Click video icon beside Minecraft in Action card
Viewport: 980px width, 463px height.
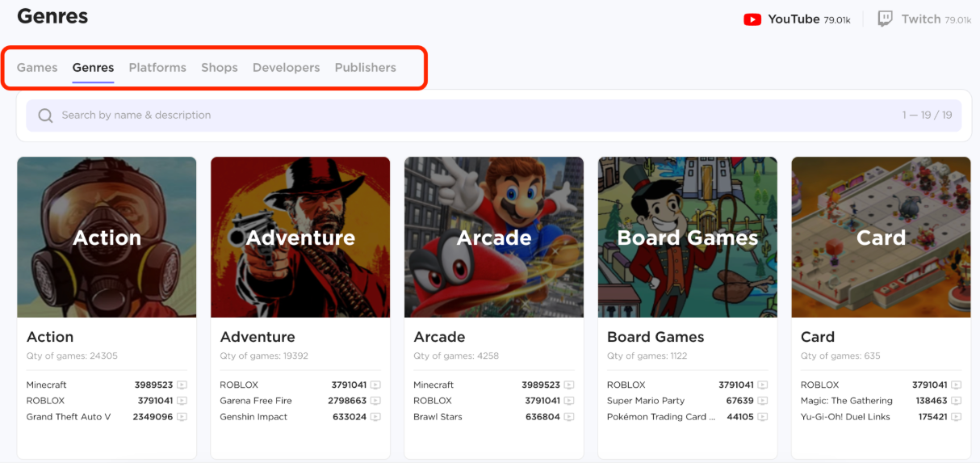182,385
